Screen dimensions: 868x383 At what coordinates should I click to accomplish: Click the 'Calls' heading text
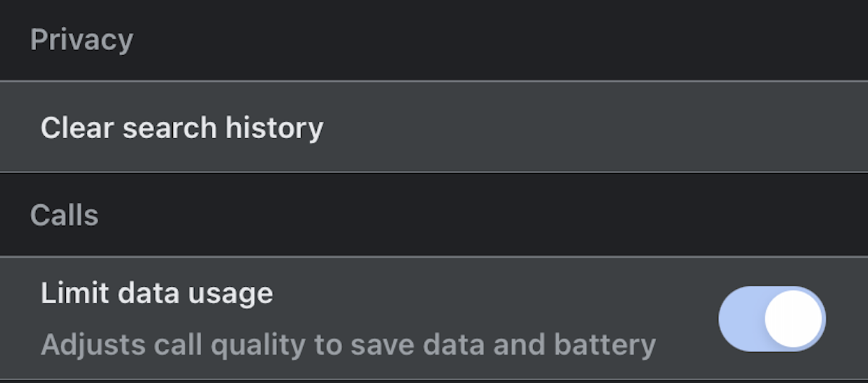coord(64,215)
